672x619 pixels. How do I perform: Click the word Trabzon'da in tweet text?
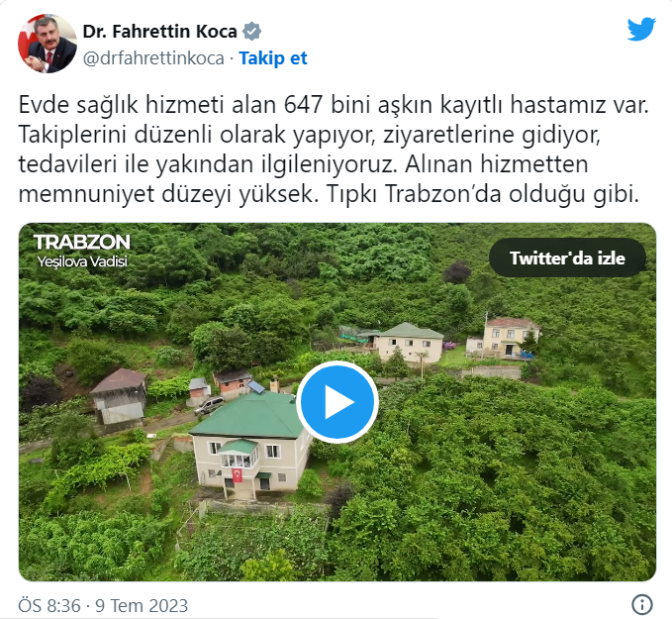[x=443, y=194]
